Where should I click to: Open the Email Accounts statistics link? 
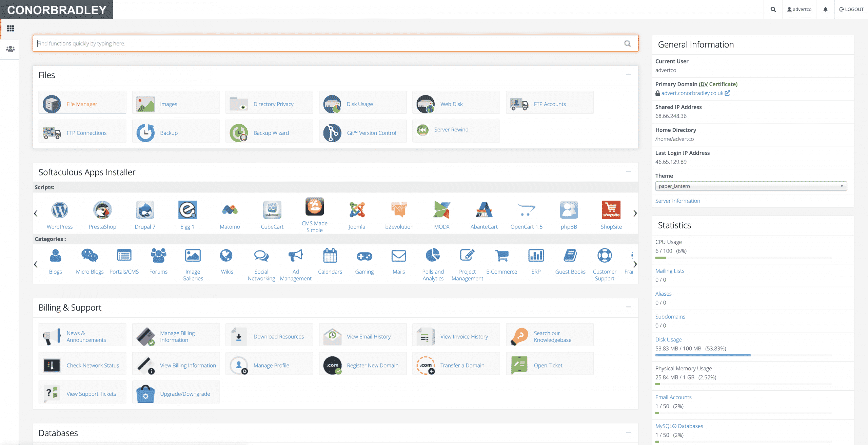(673, 397)
